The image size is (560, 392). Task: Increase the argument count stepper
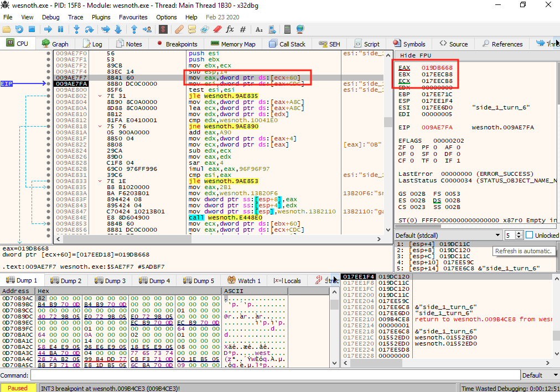pos(520,233)
